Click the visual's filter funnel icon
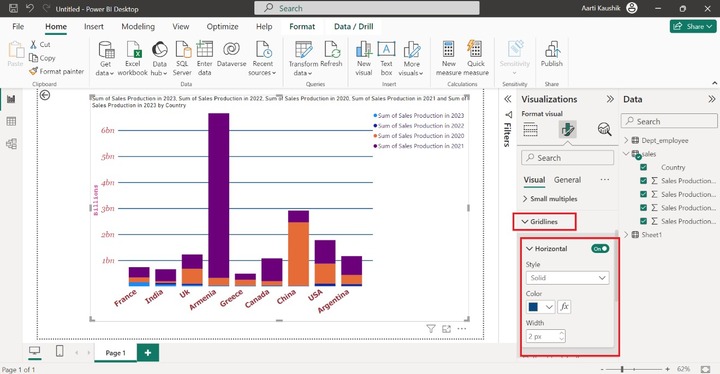Viewport: 720px width, 374px height. [x=431, y=329]
